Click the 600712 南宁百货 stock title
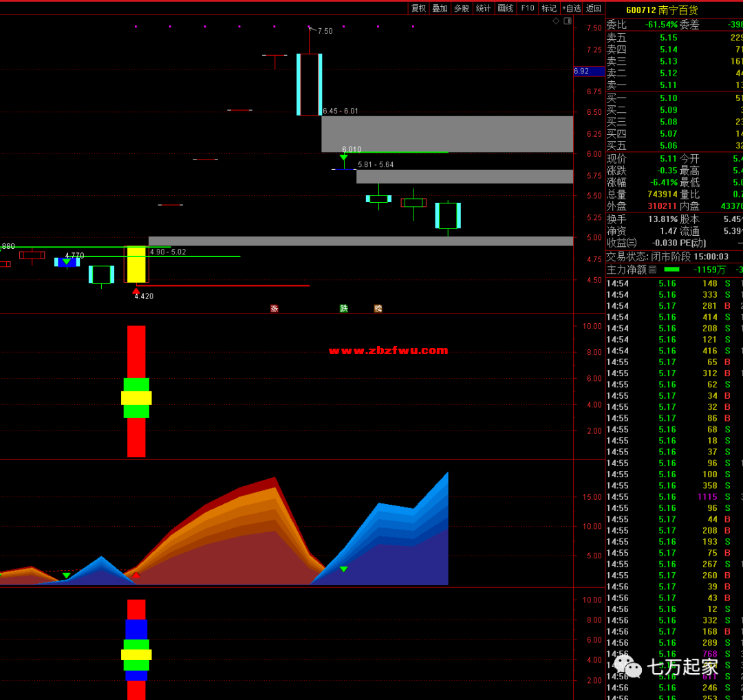Screen dimensions: 743x700 coord(662,10)
